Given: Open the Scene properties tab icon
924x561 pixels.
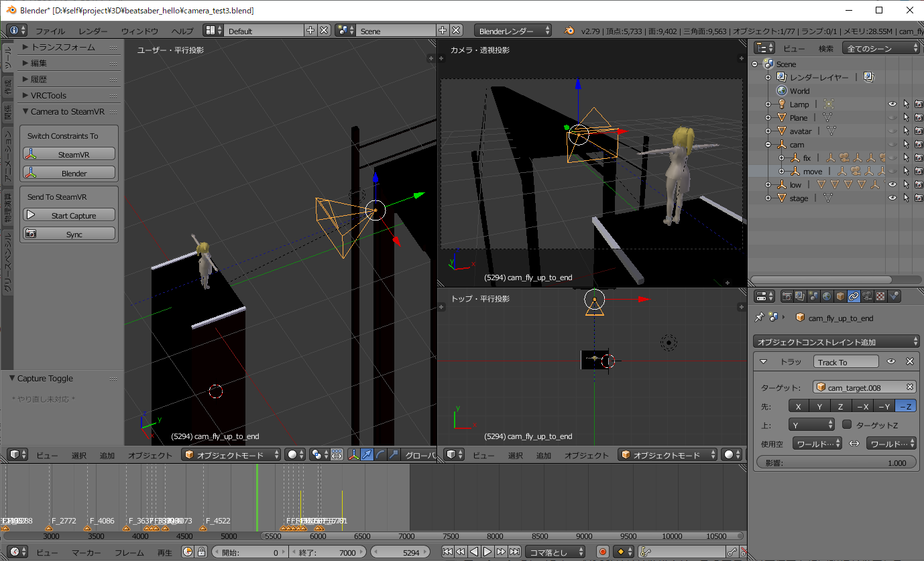Looking at the screenshot, I should (813, 296).
